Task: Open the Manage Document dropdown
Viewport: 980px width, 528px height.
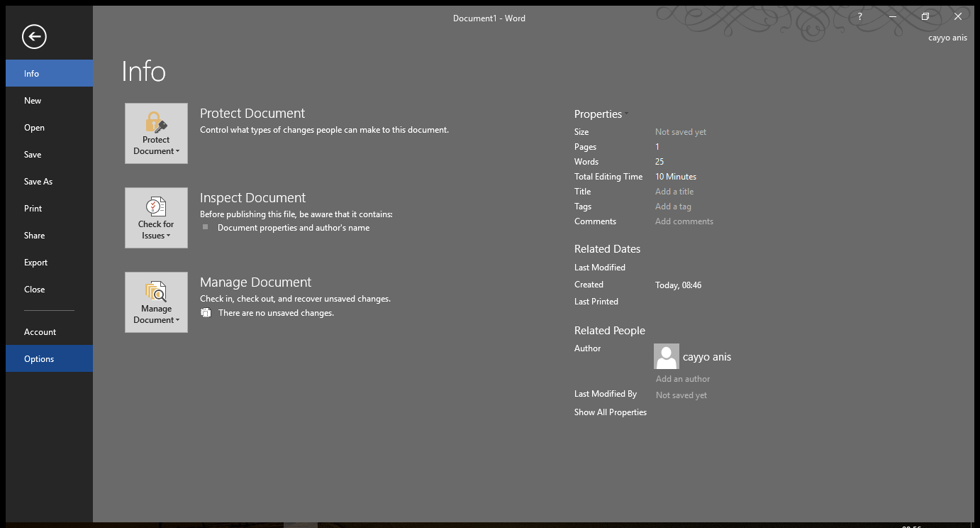Action: [156, 302]
